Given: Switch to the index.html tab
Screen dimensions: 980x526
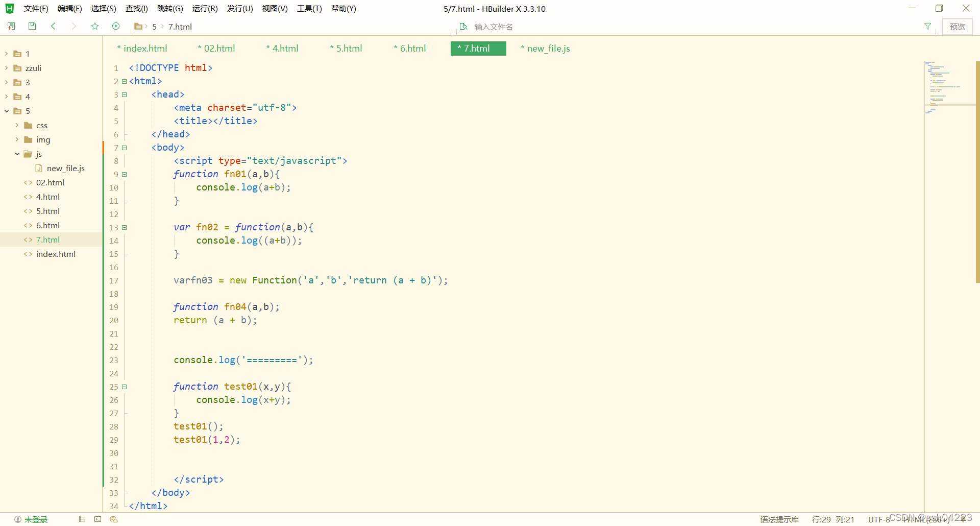Looking at the screenshot, I should coord(142,49).
